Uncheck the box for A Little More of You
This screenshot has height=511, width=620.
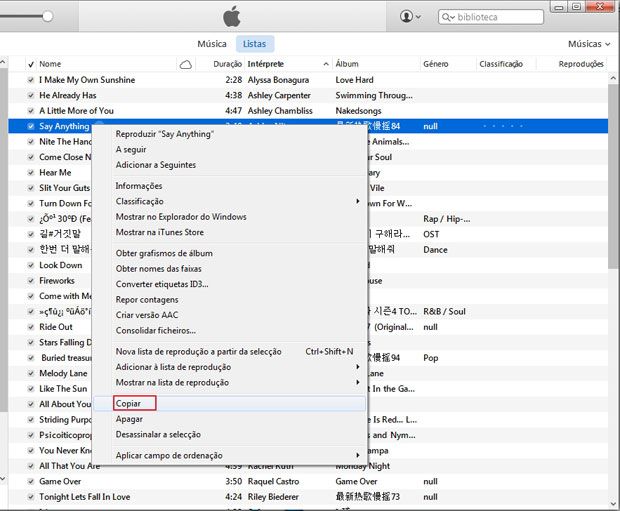[31, 111]
